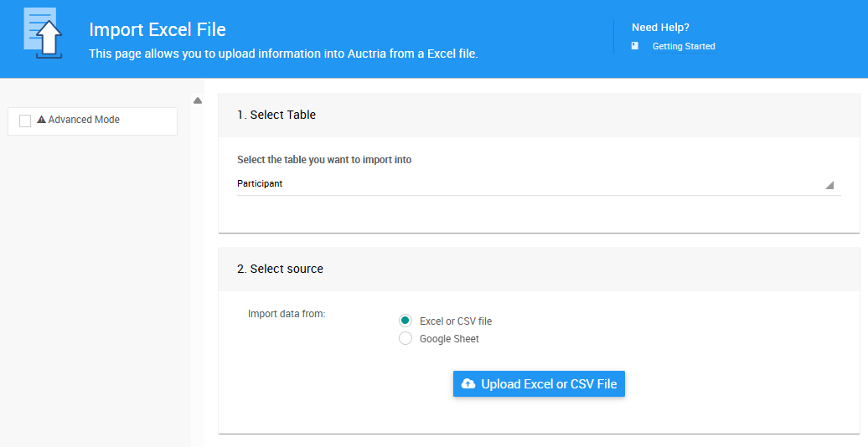Click the '2. Select source' section header
868x447 pixels.
539,269
